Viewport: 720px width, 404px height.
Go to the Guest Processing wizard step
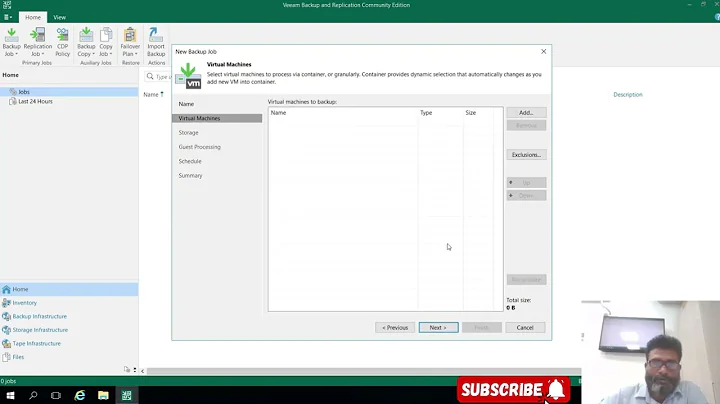[x=199, y=147]
